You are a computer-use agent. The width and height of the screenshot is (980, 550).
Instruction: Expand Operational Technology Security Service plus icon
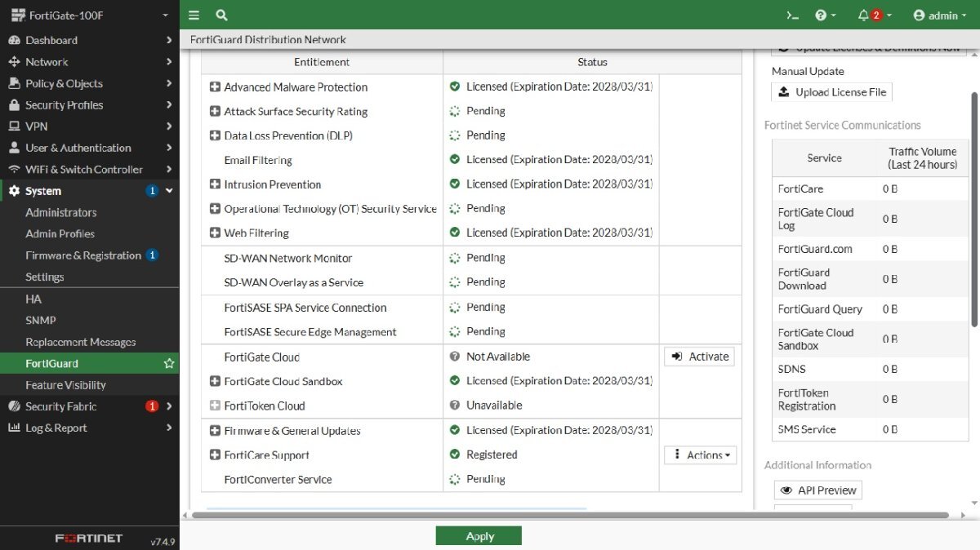point(215,209)
